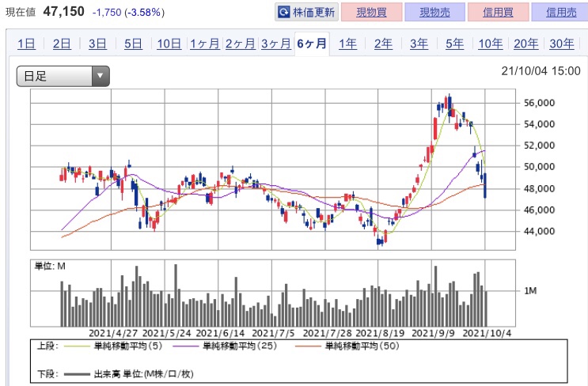588x386 pixels.
Task: Click the dropdown arrow beside 日足
Action: coord(101,76)
